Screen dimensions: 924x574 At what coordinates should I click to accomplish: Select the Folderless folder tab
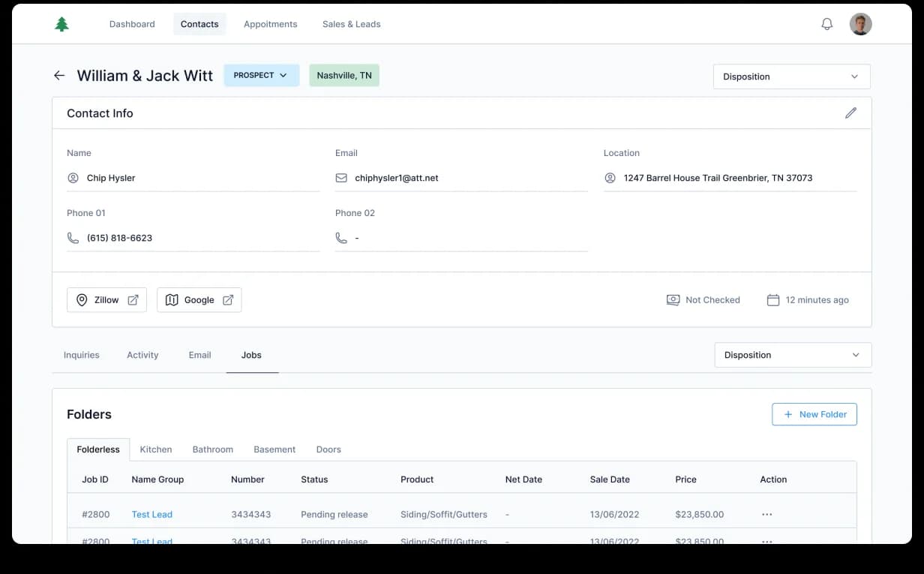[x=98, y=449]
